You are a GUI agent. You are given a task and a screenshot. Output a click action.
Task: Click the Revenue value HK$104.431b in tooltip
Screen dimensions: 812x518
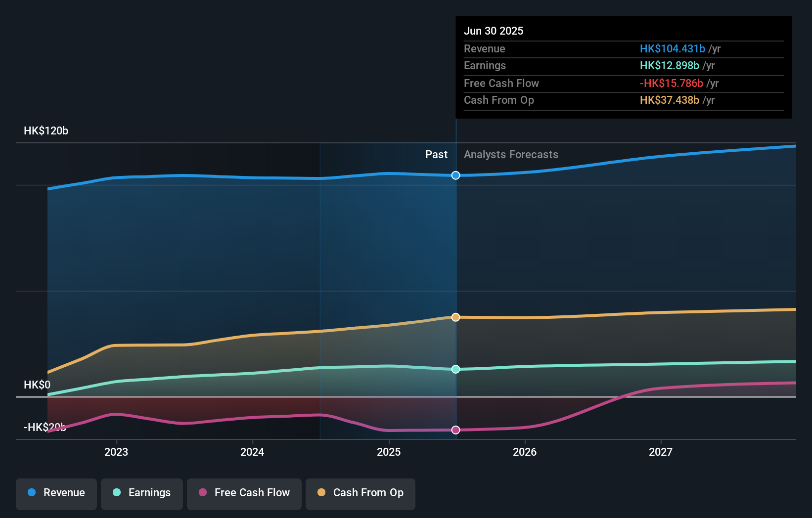(673, 49)
